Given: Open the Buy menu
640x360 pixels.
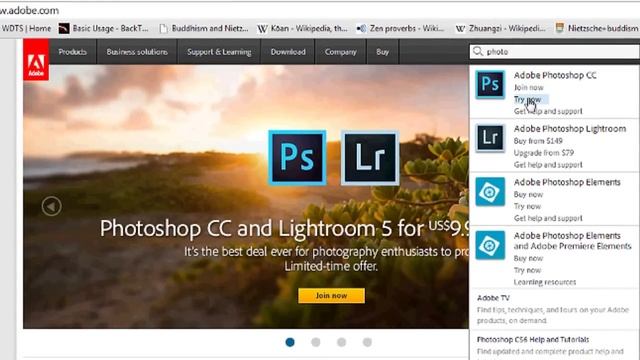Looking at the screenshot, I should (382, 52).
